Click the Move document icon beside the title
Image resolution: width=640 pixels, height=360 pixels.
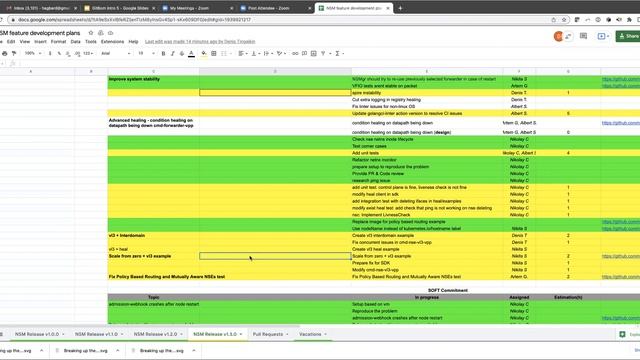100,33
